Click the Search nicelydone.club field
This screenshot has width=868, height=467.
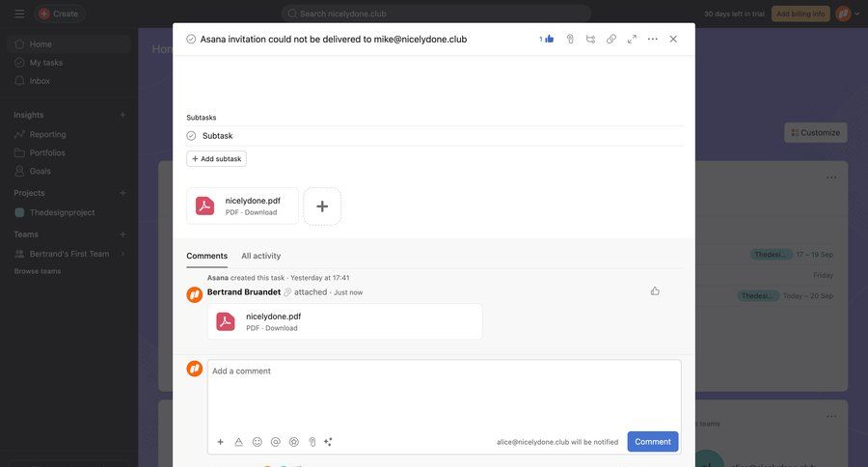[x=436, y=14]
